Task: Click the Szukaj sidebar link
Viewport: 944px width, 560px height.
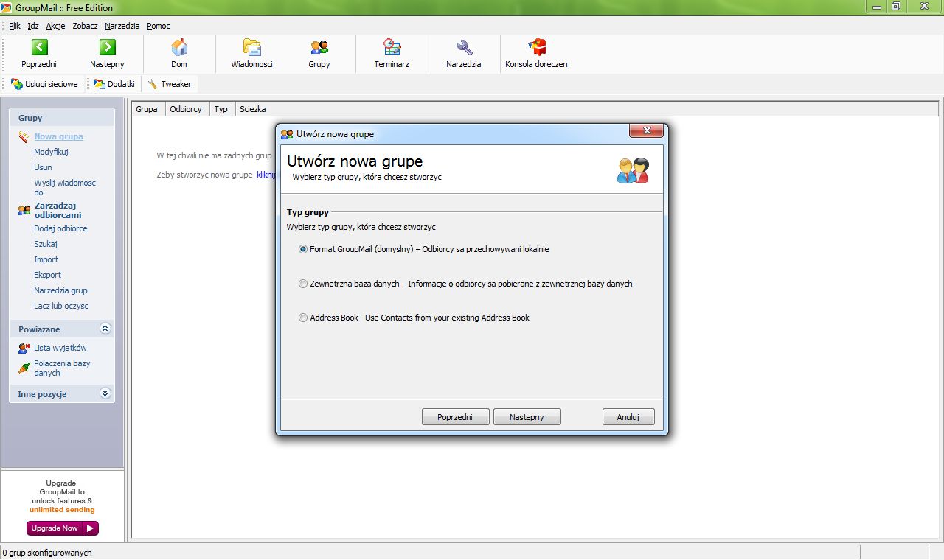Action: pos(46,244)
